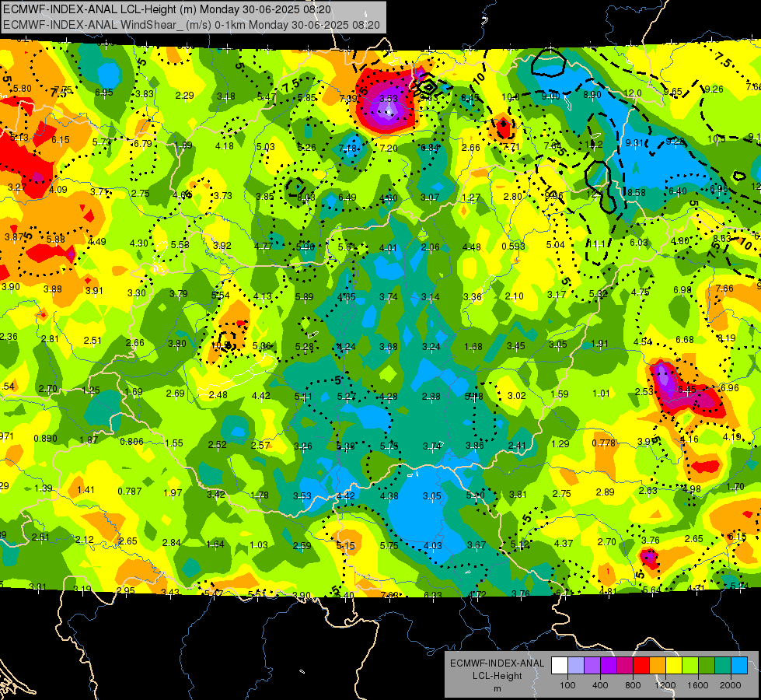
Task: Click the legend tick label 100
Action: [x=567, y=685]
